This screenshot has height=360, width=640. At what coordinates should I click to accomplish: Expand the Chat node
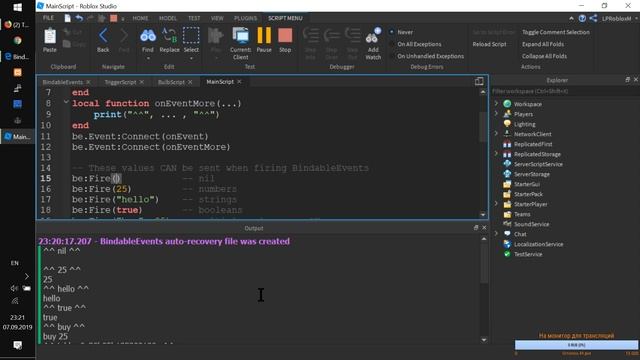[x=496, y=233]
